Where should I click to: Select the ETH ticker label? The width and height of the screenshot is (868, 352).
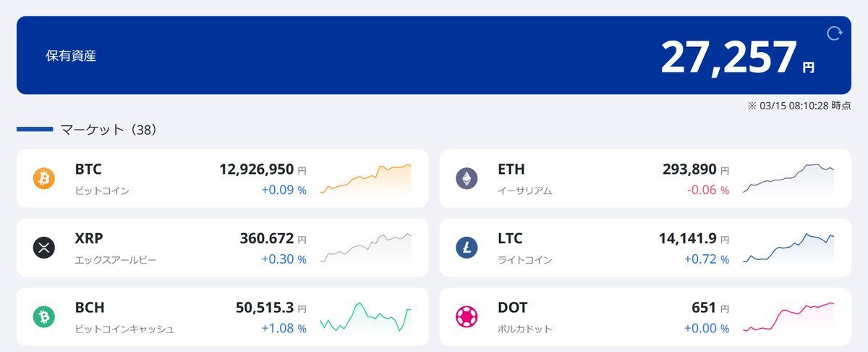[x=511, y=169]
